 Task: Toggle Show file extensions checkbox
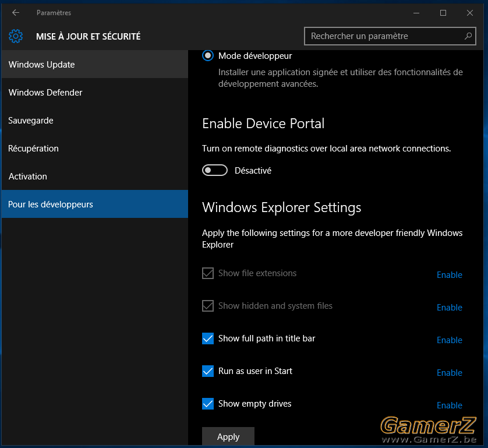click(208, 273)
